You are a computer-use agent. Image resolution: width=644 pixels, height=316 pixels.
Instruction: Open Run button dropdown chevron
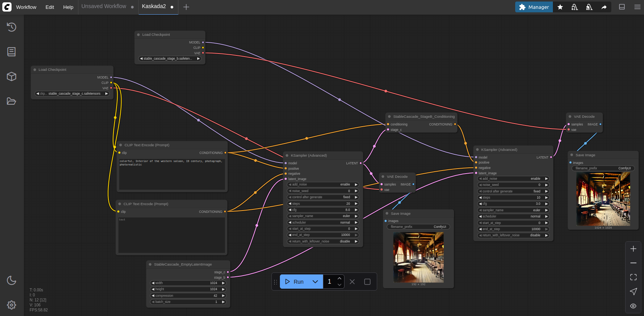315,282
